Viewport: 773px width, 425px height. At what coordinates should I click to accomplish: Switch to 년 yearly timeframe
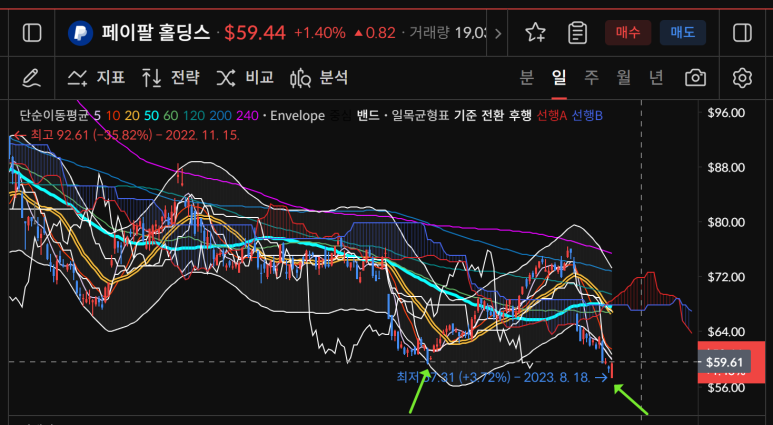click(656, 78)
